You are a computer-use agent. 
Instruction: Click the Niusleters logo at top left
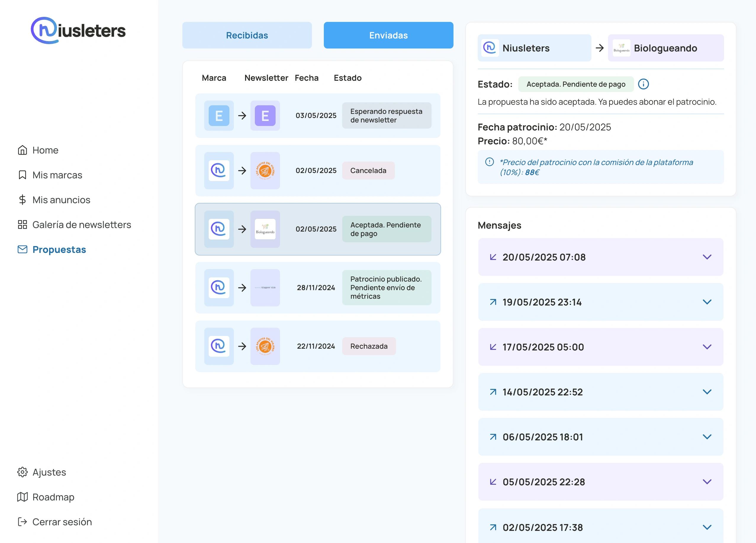pos(78,31)
